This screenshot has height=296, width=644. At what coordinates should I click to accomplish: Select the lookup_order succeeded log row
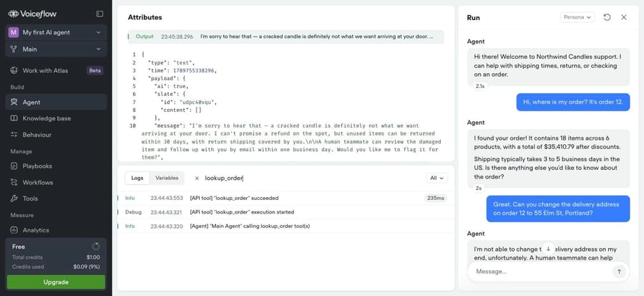(286, 198)
